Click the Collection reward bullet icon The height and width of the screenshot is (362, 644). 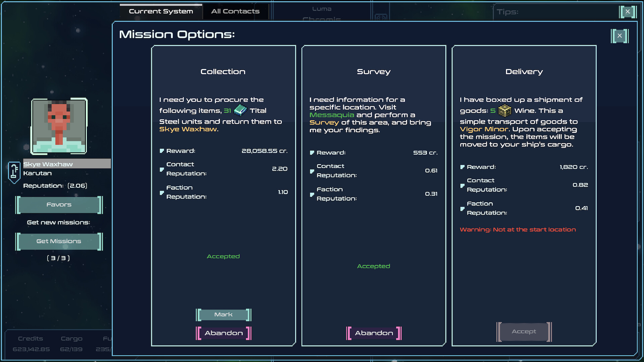162,151
